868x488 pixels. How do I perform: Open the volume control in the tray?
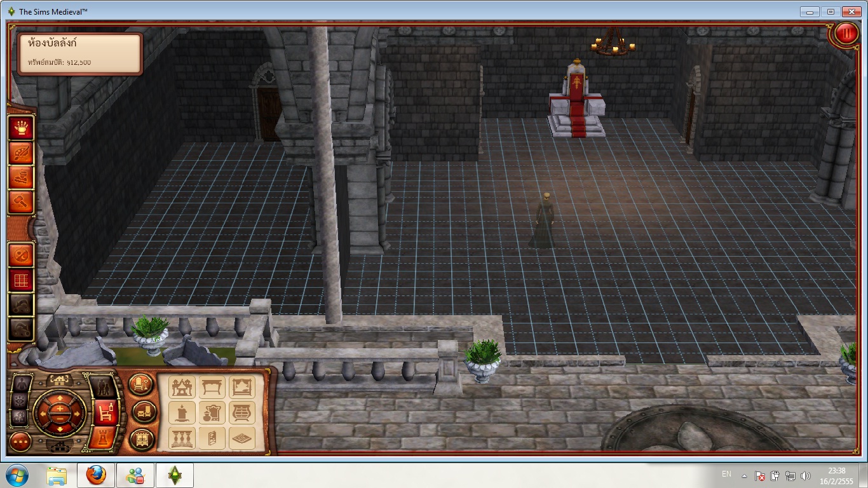pos(806,475)
